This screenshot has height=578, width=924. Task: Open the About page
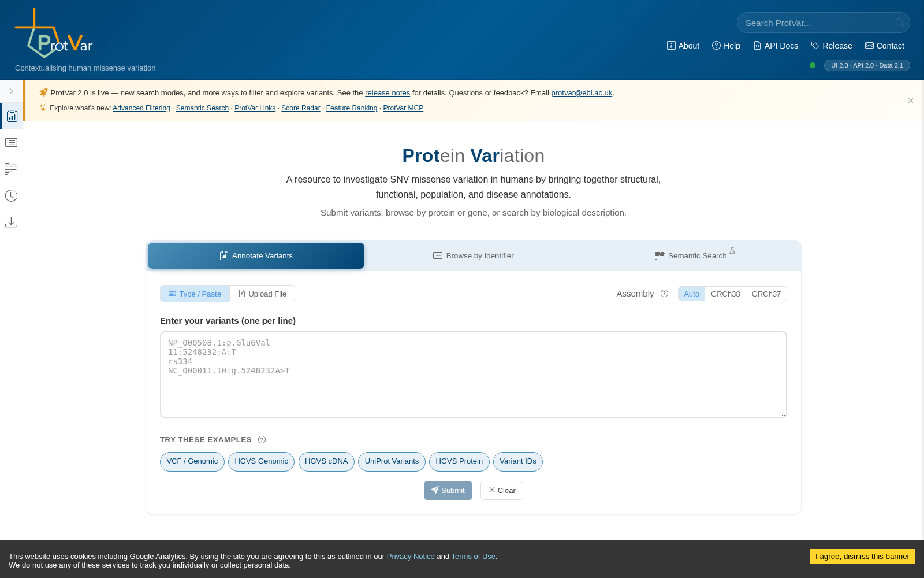683,46
